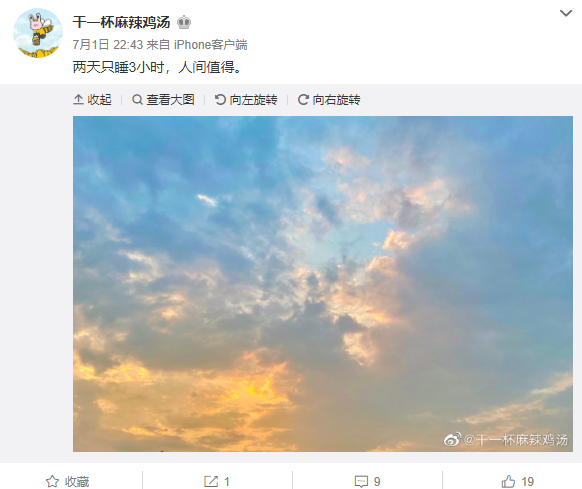Repost using the share icon
Image resolution: width=582 pixels, height=489 pixels.
211,482
